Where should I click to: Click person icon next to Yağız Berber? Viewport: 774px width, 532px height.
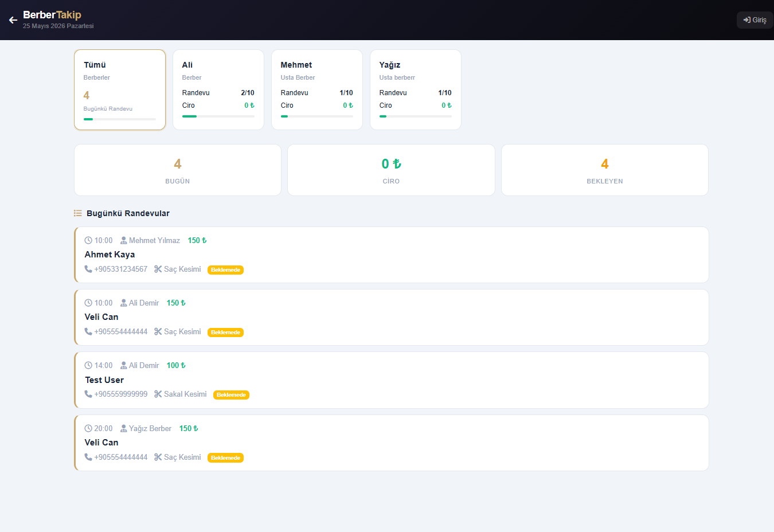pos(123,429)
